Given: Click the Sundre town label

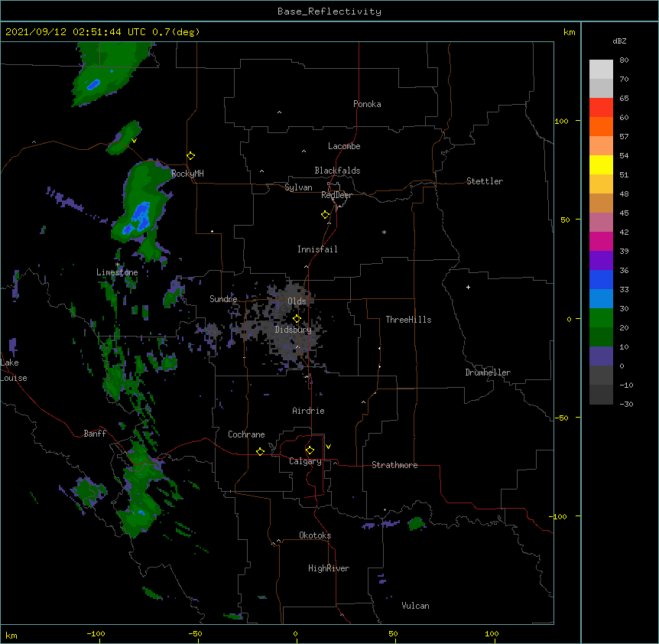Looking at the screenshot, I should [223, 299].
